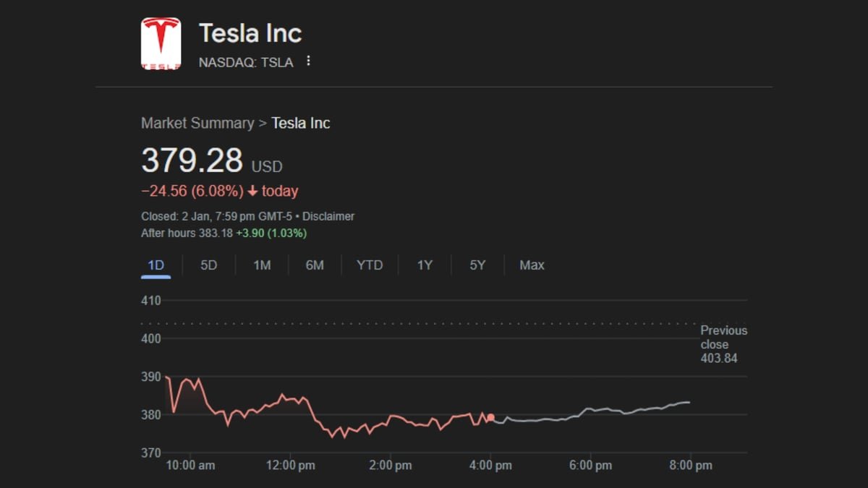
Task: Select the 6M time range tab
Action: (315, 265)
